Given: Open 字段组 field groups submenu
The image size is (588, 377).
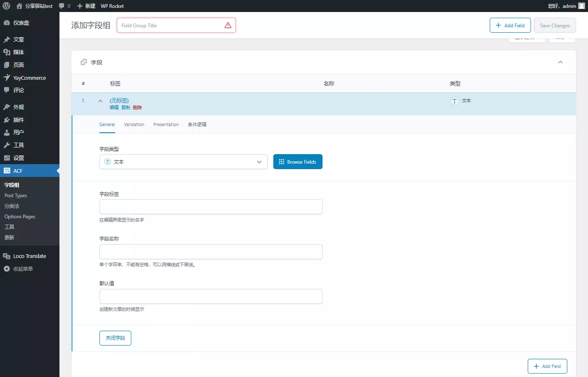Looking at the screenshot, I should pos(12,185).
